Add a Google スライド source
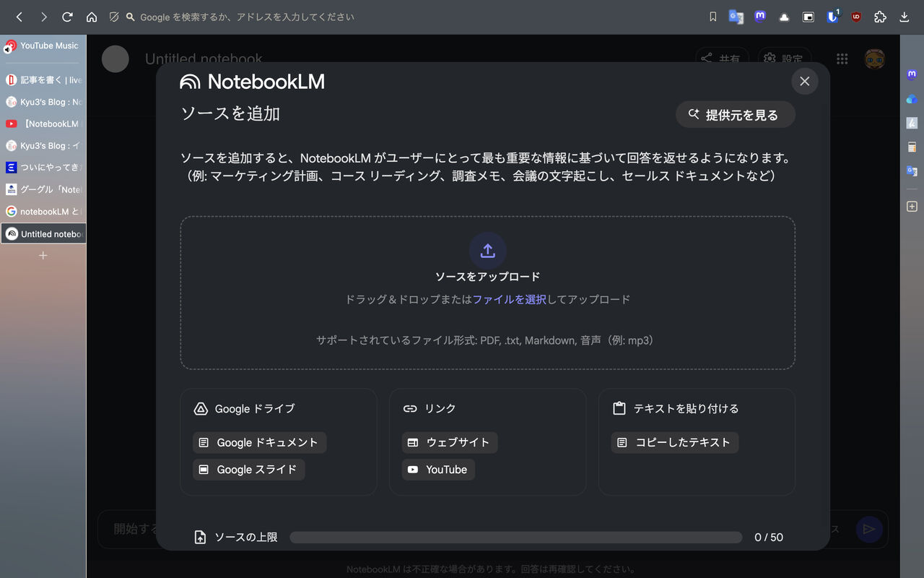Viewport: 924px width, 578px height. (x=249, y=470)
